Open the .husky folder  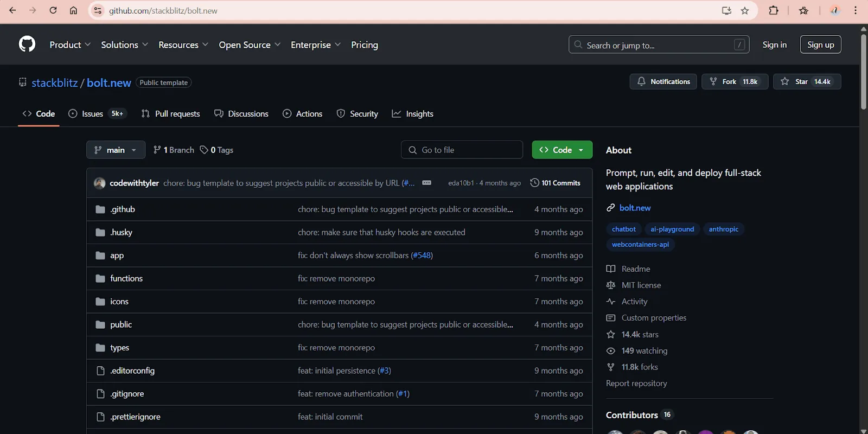pos(121,232)
